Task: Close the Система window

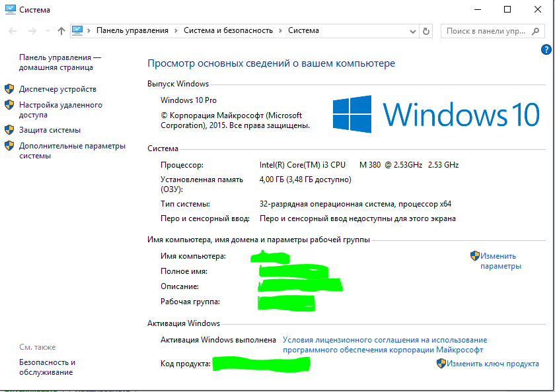Action: 538,9
